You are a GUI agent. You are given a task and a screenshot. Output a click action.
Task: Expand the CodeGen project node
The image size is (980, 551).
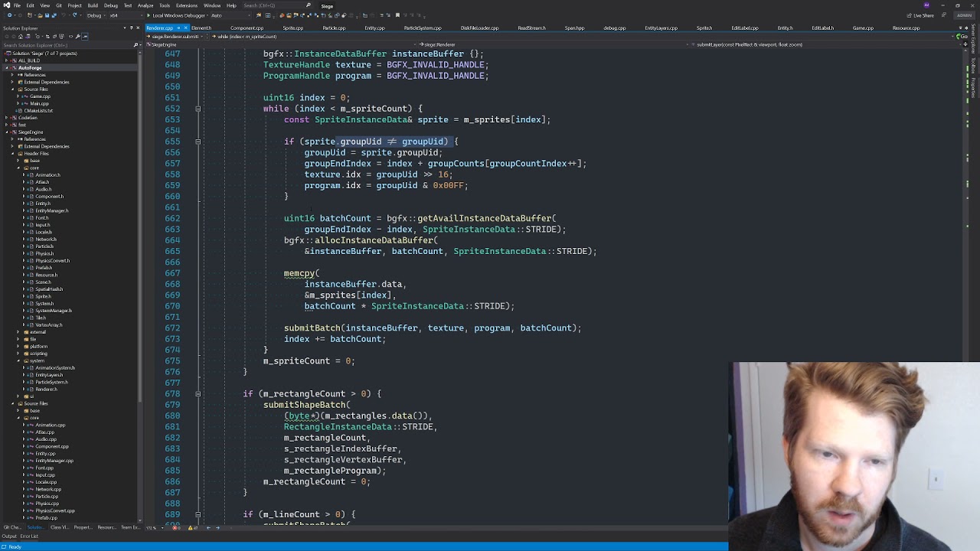[x=7, y=118]
